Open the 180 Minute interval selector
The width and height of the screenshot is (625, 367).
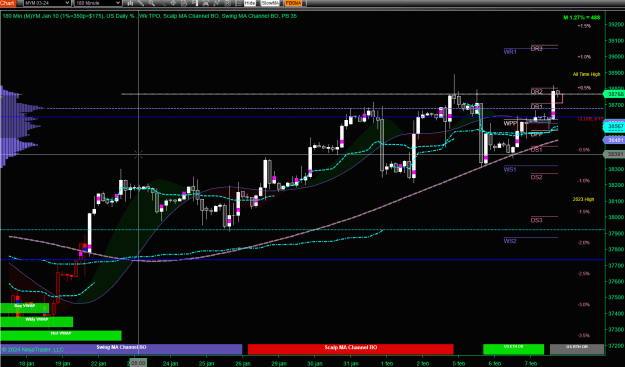point(98,3)
